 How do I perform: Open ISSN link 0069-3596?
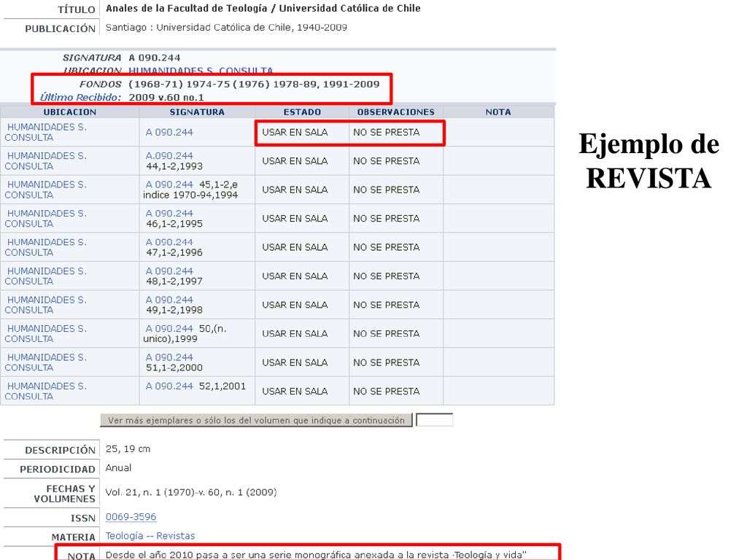click(131, 517)
